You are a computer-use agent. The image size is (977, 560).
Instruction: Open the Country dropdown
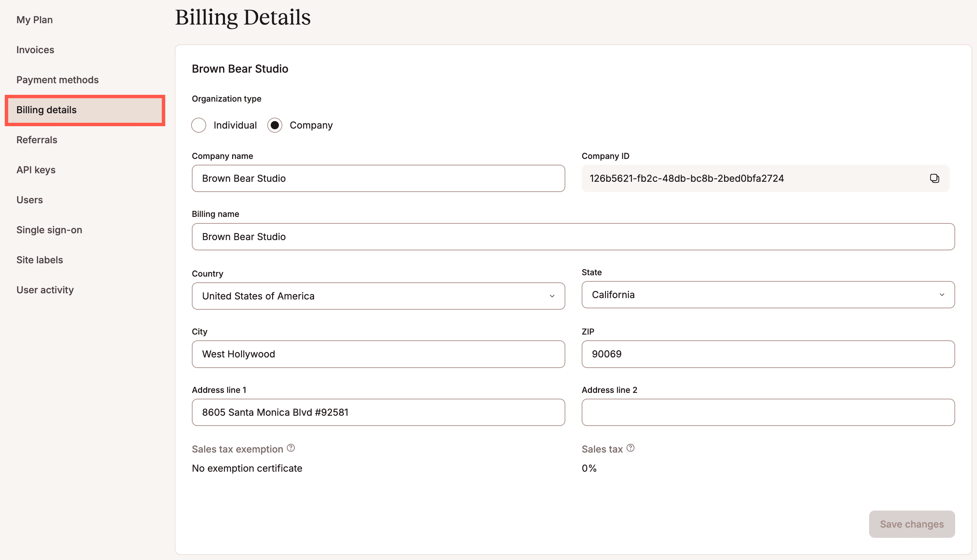[378, 296]
